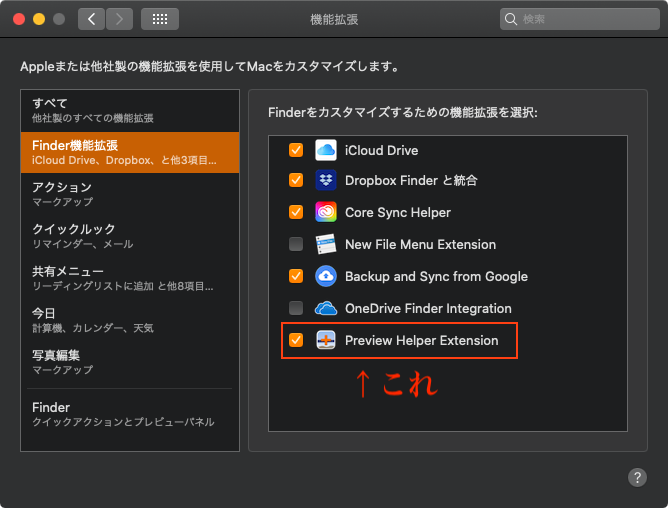668x508 pixels.
Task: Select 今日 in the sidebar
Action: click(x=130, y=320)
